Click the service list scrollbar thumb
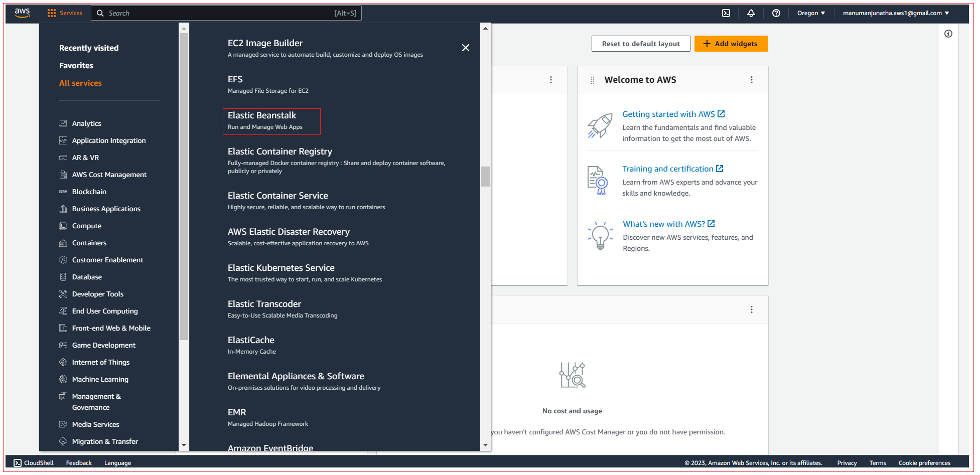This screenshot has width=980, height=475. pyautogui.click(x=485, y=177)
